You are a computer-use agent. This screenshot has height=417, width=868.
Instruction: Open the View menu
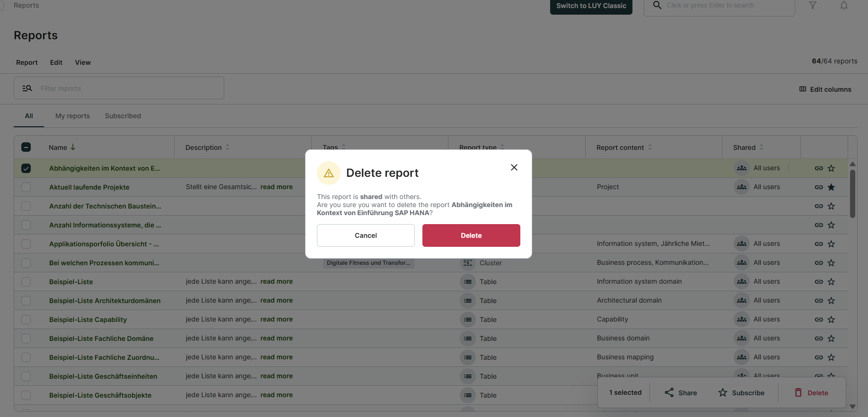(x=83, y=62)
